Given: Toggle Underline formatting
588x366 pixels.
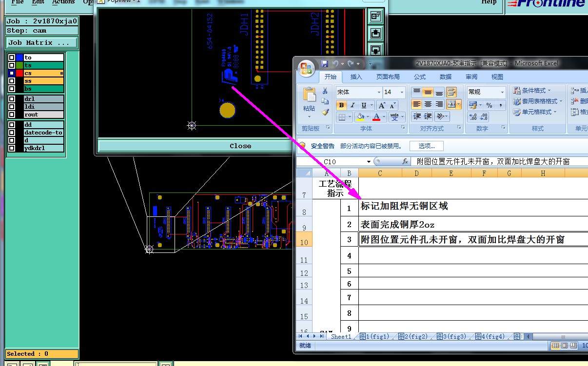Looking at the screenshot, I should tap(364, 105).
